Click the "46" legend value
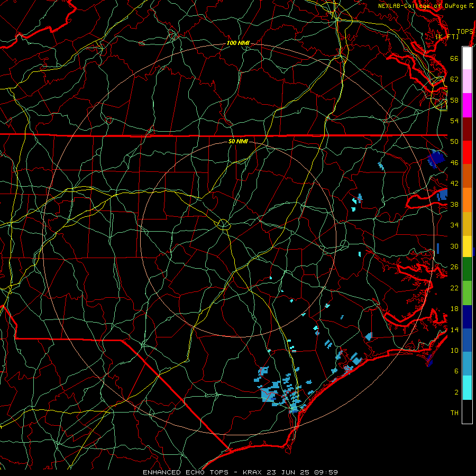 [454, 163]
